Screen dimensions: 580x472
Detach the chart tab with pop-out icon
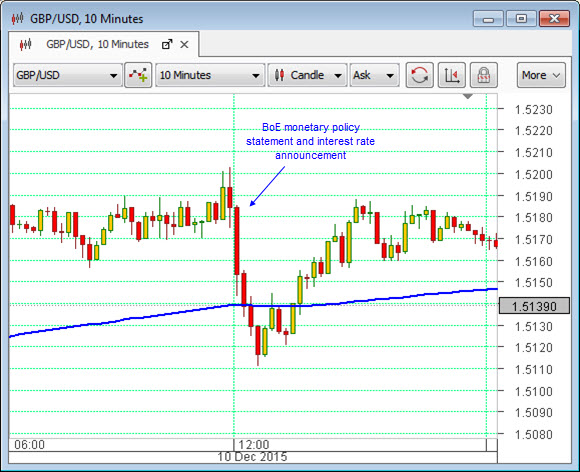(x=167, y=45)
